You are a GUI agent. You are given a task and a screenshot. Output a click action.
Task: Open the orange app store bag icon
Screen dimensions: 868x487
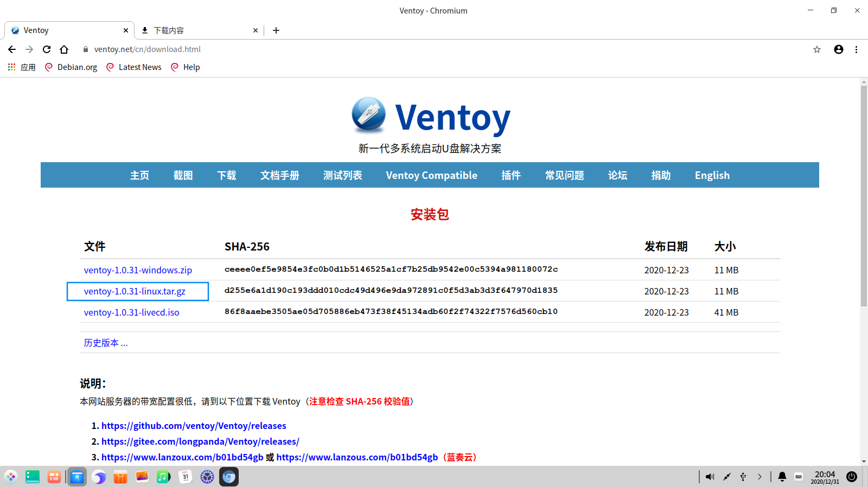click(x=120, y=477)
